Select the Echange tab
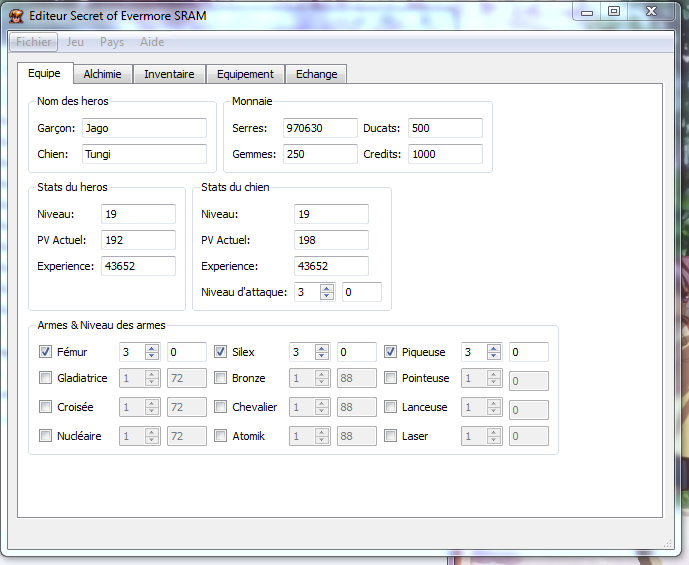The height and width of the screenshot is (565, 689). click(x=316, y=74)
